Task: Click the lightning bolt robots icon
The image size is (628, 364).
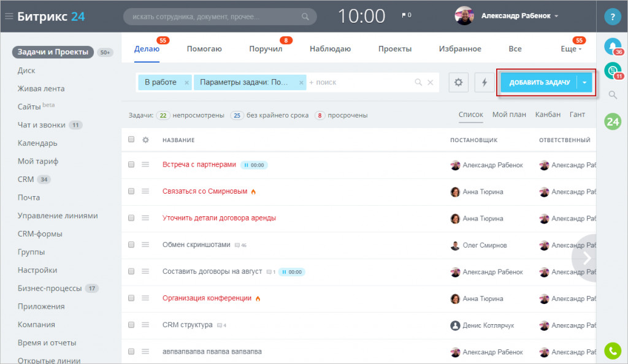Action: pos(484,82)
